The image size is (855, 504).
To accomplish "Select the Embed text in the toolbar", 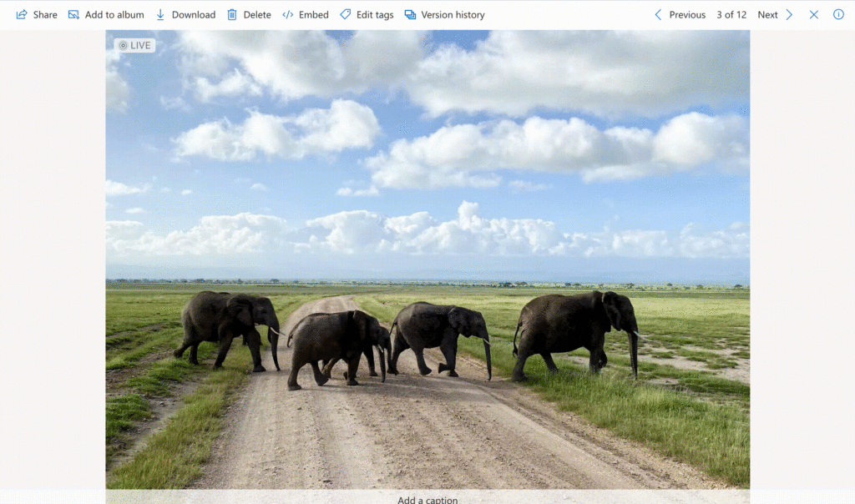I will click(314, 15).
